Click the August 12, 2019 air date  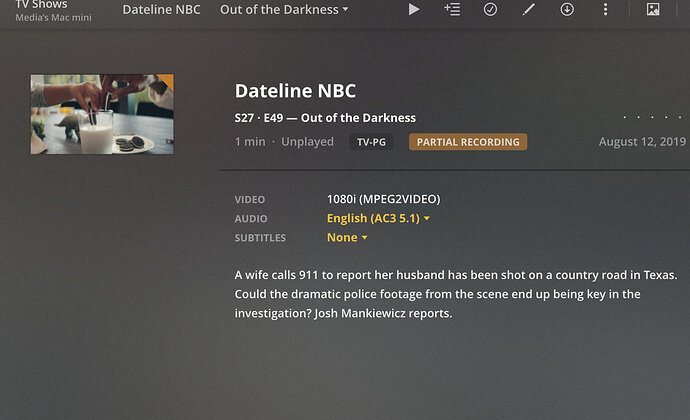coord(642,142)
